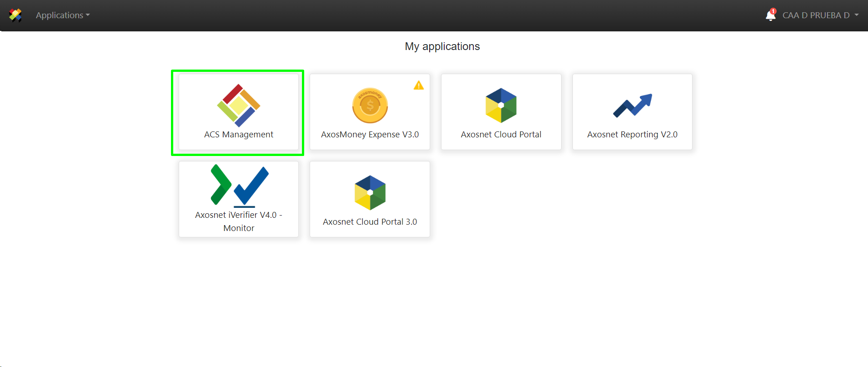
Task: Click the red notification count badge
Action: pos(773,11)
